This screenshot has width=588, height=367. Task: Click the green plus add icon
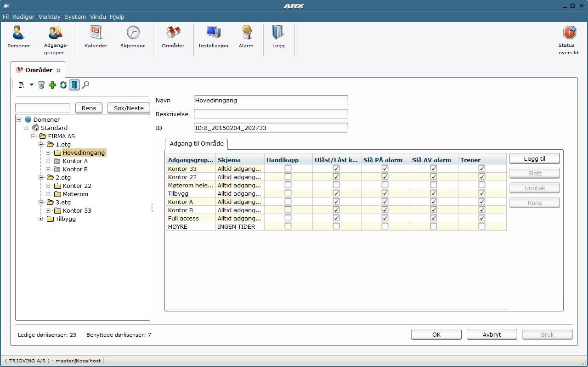point(52,85)
